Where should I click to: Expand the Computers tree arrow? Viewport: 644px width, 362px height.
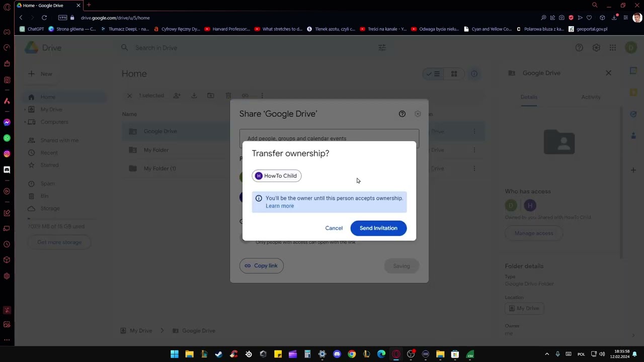point(25,122)
